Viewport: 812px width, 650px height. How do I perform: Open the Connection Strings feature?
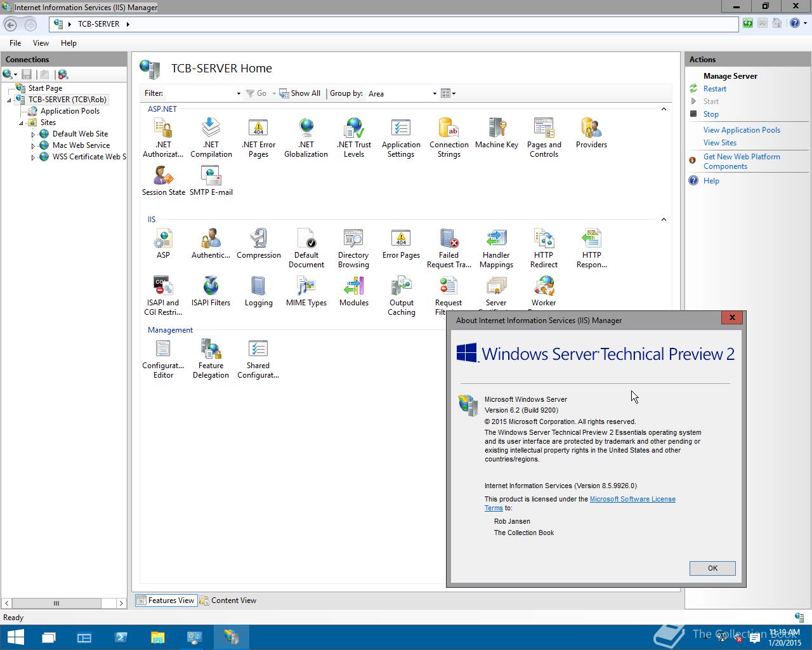449,138
